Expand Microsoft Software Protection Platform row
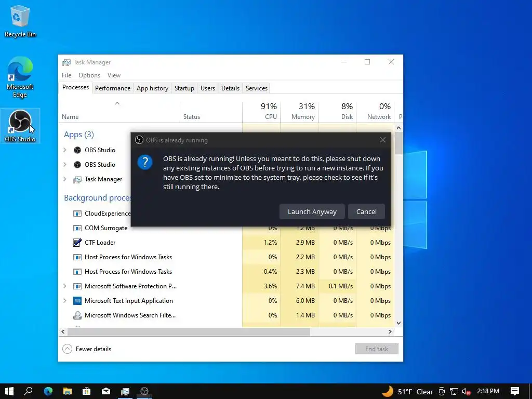The width and height of the screenshot is (532, 399). click(65, 286)
